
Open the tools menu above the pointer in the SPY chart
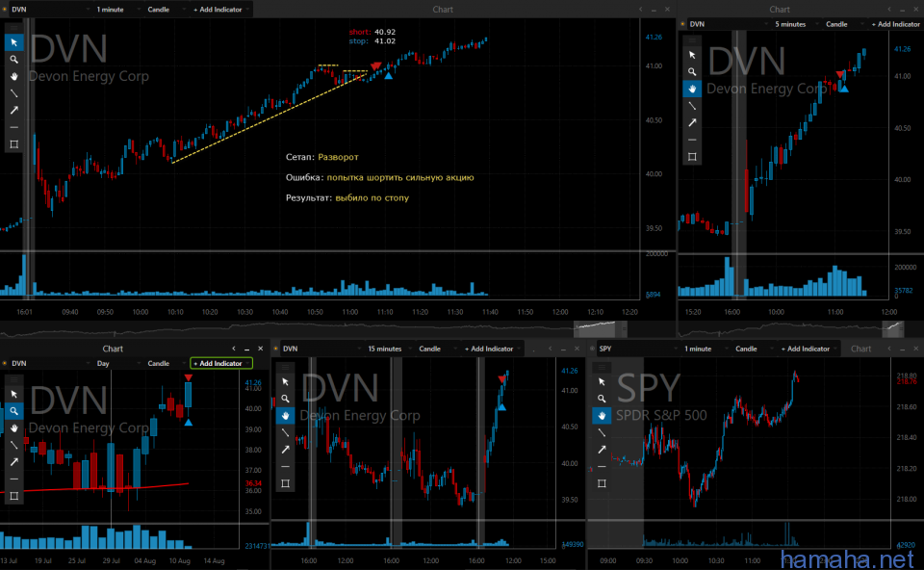tap(602, 367)
